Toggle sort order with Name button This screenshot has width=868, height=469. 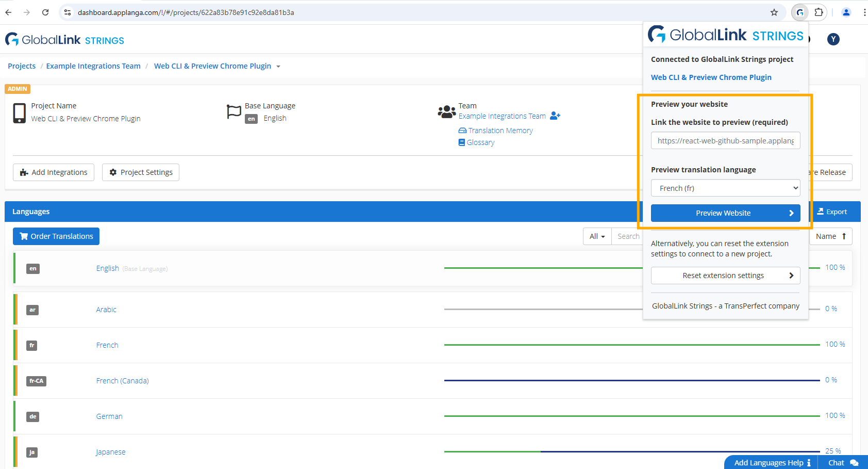pos(831,236)
